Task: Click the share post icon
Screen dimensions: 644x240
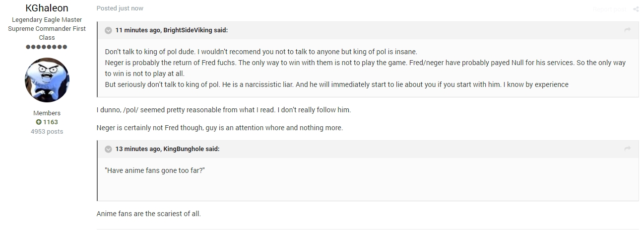Action: pos(636,9)
